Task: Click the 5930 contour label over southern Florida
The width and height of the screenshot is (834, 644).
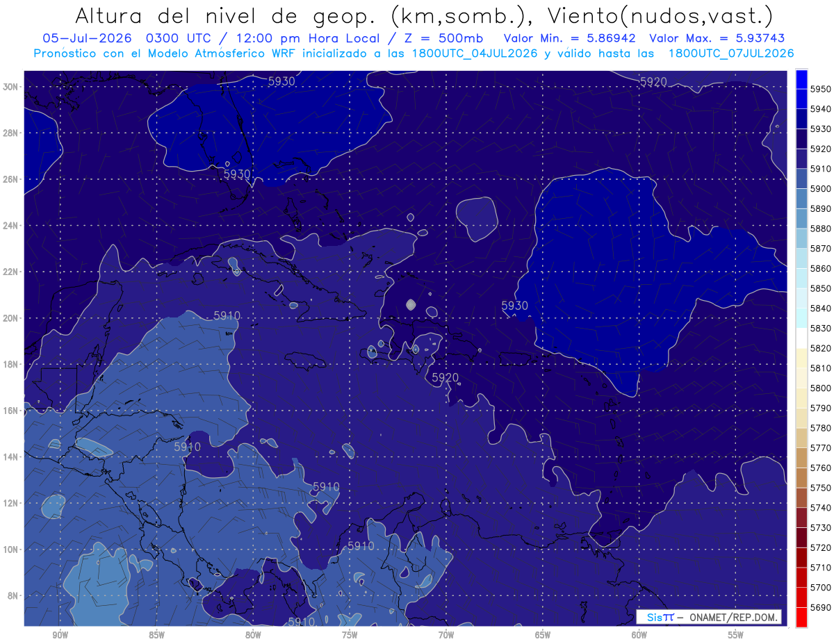Action: [x=237, y=174]
